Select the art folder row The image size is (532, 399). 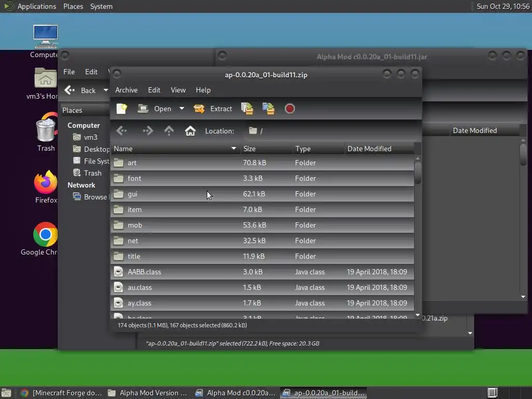[262, 163]
